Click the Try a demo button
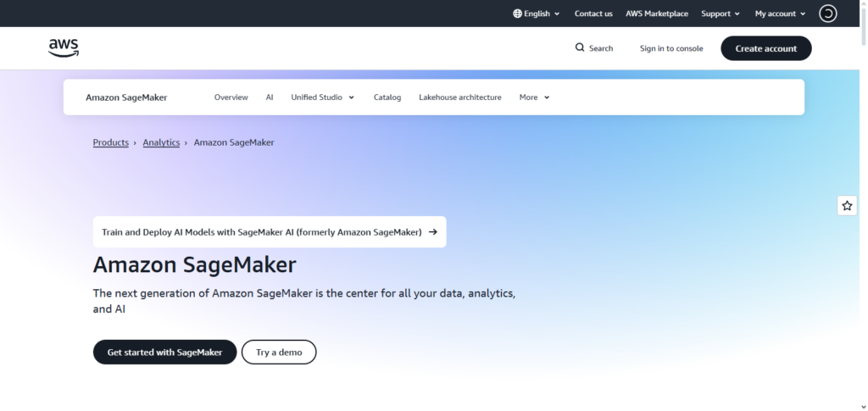 point(279,352)
